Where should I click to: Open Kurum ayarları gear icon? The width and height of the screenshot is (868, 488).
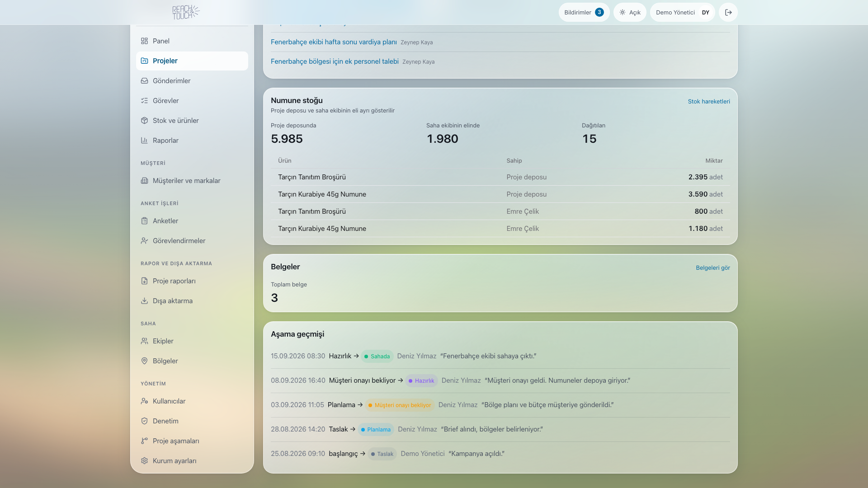point(144,461)
